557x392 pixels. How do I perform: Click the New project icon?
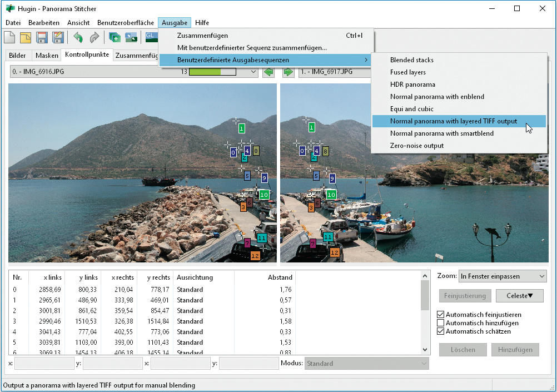(10, 37)
